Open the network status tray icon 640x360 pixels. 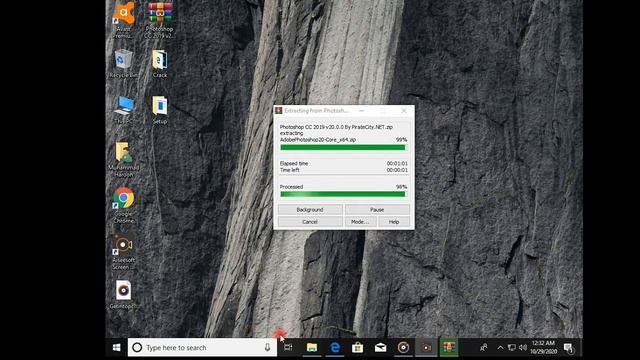pos(512,347)
